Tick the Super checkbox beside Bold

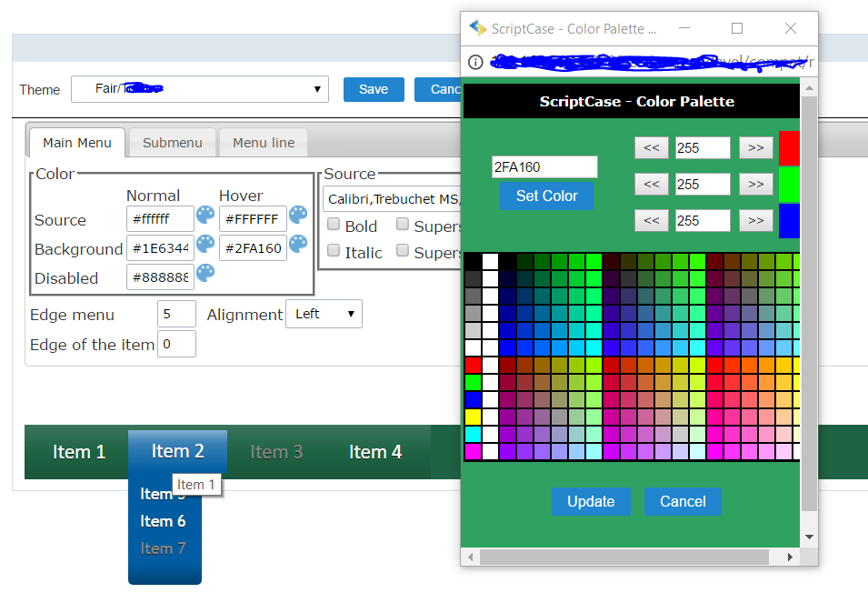tap(403, 224)
